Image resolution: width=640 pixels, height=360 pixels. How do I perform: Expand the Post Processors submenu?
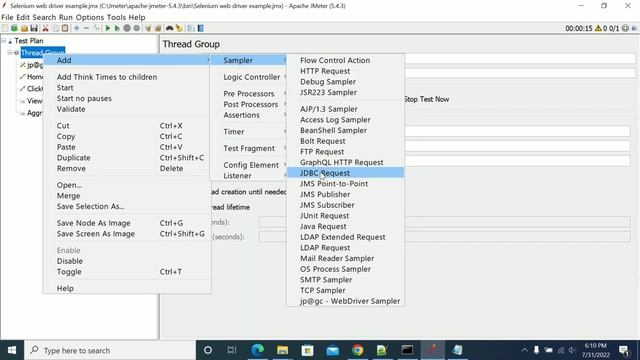tap(248, 104)
